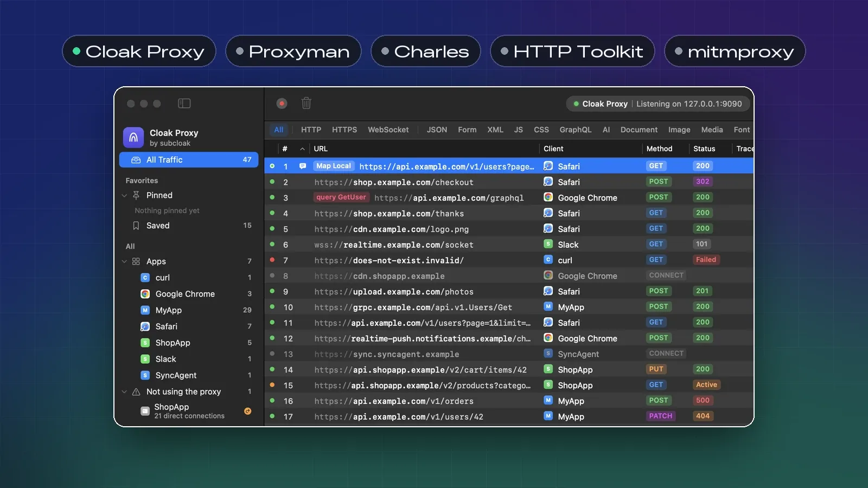Filter by Document tab
Image resolution: width=868 pixels, height=488 pixels.
(x=639, y=130)
